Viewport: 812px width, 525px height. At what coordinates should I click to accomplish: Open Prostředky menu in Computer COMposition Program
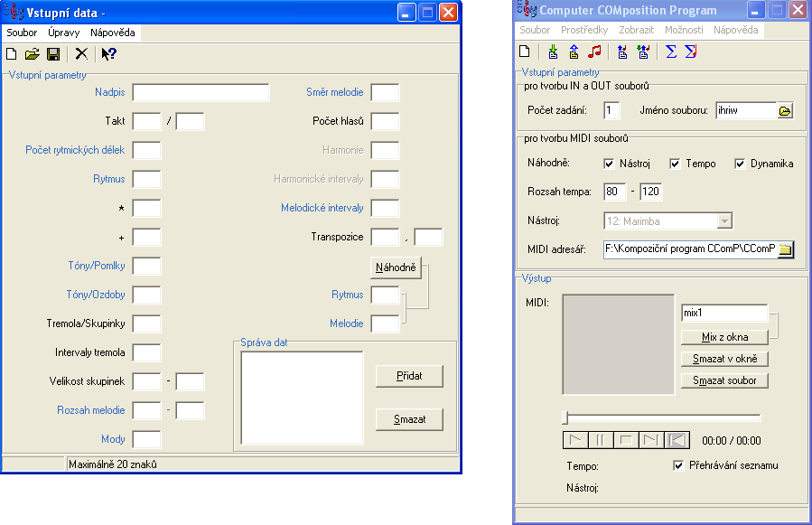click(584, 30)
